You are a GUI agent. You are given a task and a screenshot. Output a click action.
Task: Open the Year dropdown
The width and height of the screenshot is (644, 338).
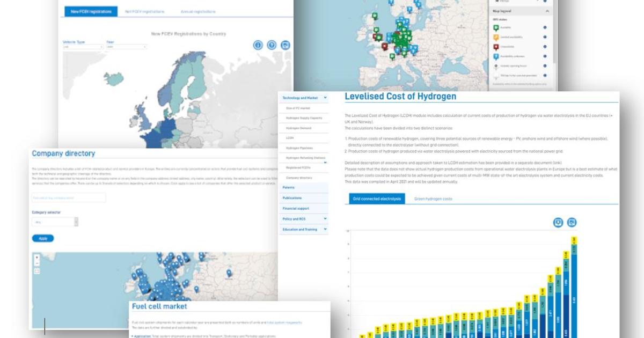[126, 47]
